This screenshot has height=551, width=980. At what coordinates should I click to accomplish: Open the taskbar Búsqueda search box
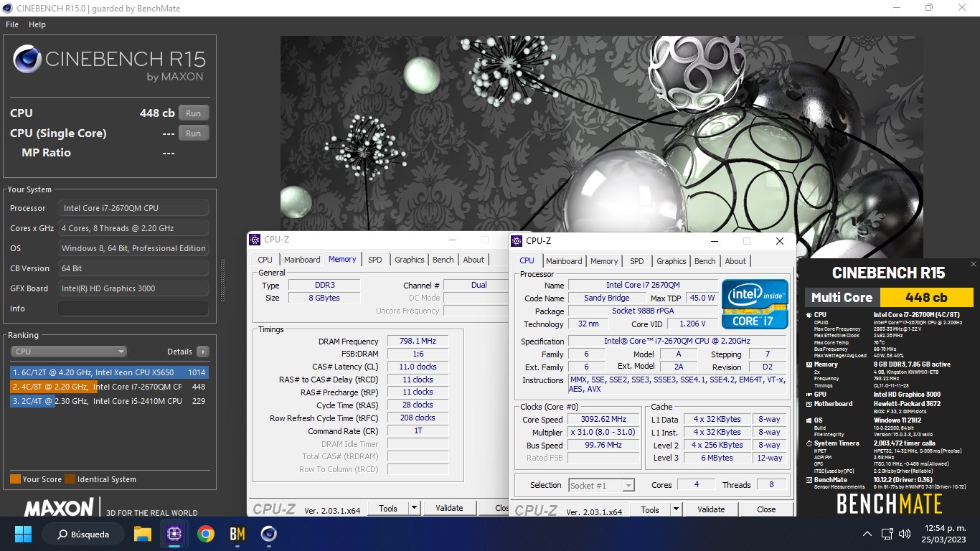click(83, 534)
